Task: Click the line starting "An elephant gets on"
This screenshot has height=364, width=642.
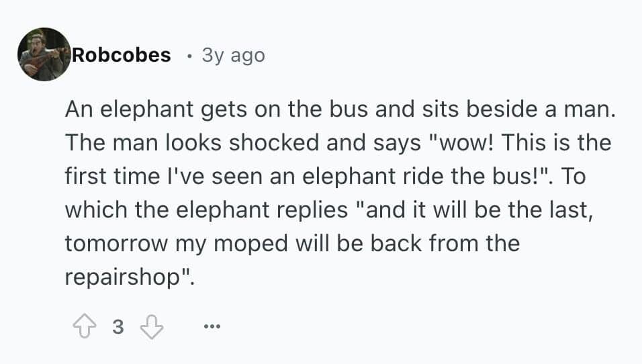Action: click(340, 110)
